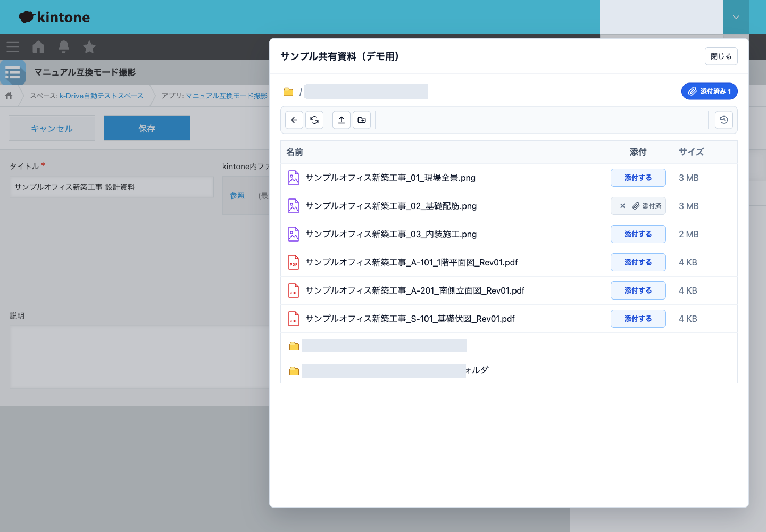This screenshot has width=766, height=532.
Task: Create a new folder icon
Action: [362, 120]
